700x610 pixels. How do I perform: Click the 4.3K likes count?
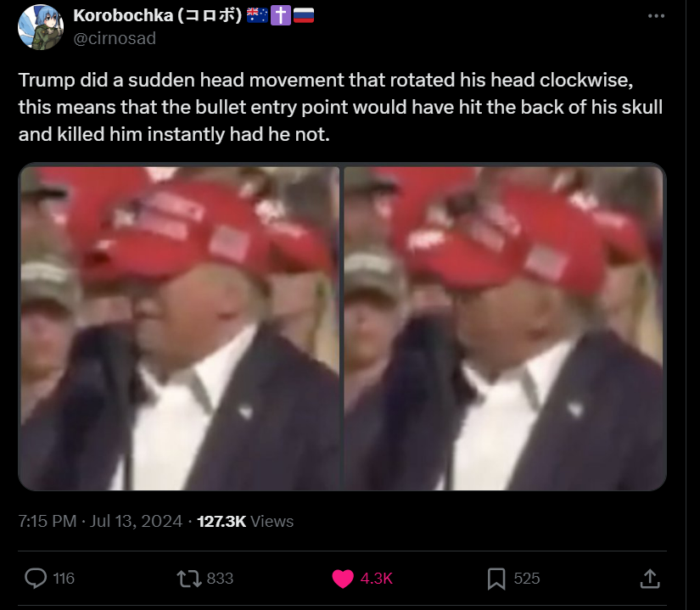pos(377,579)
